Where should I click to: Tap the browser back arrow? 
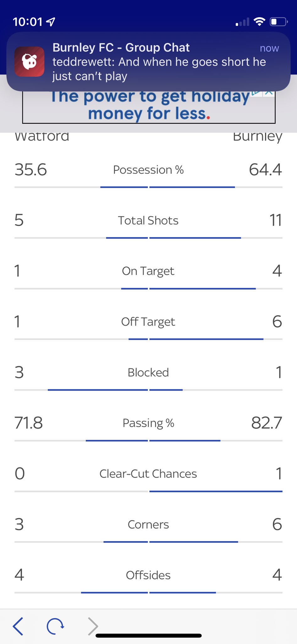coord(18,626)
